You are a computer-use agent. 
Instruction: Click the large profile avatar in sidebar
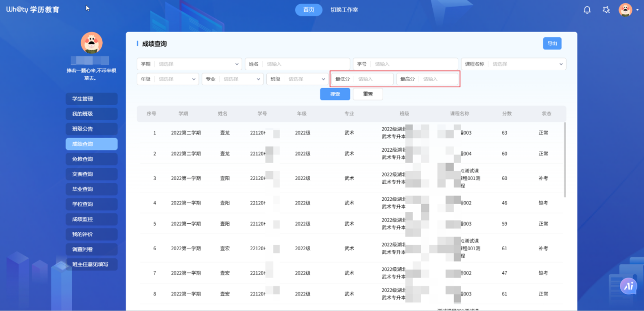91,43
